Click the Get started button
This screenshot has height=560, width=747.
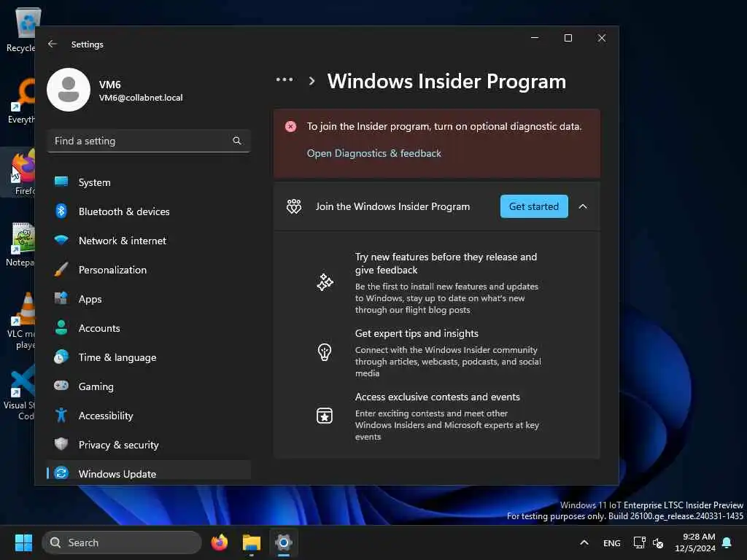pyautogui.click(x=533, y=206)
